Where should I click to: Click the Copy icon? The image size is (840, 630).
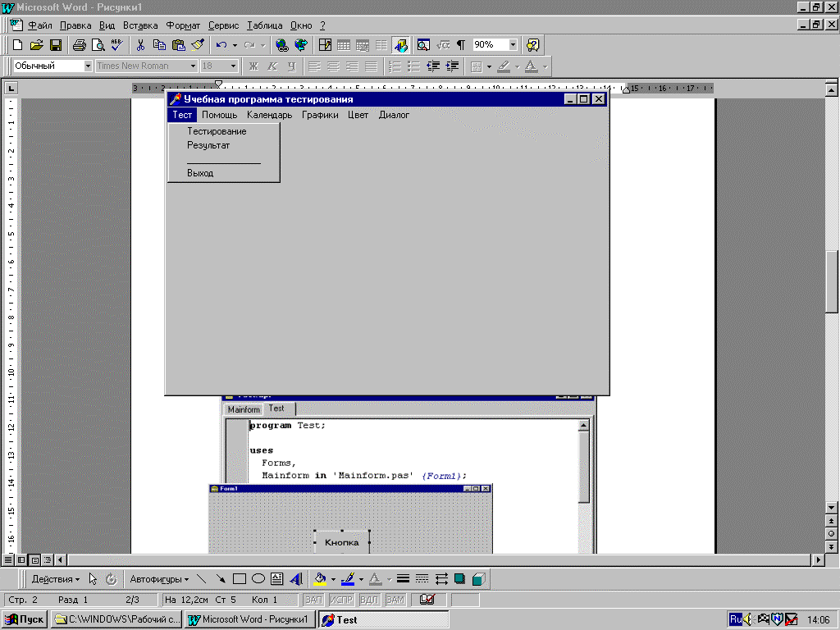point(159,46)
